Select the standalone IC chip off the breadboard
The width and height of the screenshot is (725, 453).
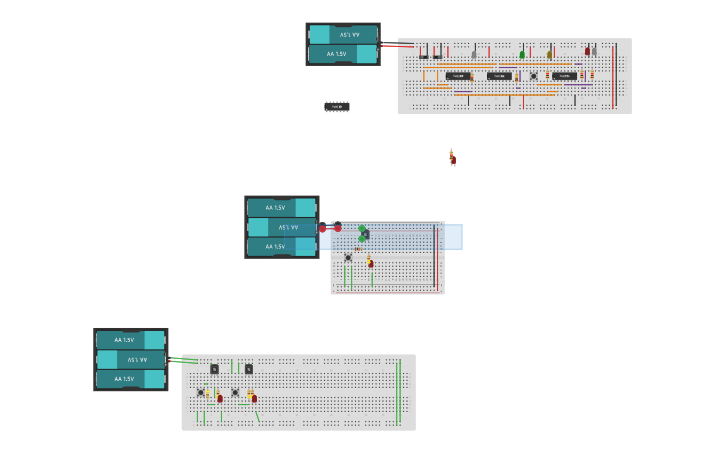337,107
